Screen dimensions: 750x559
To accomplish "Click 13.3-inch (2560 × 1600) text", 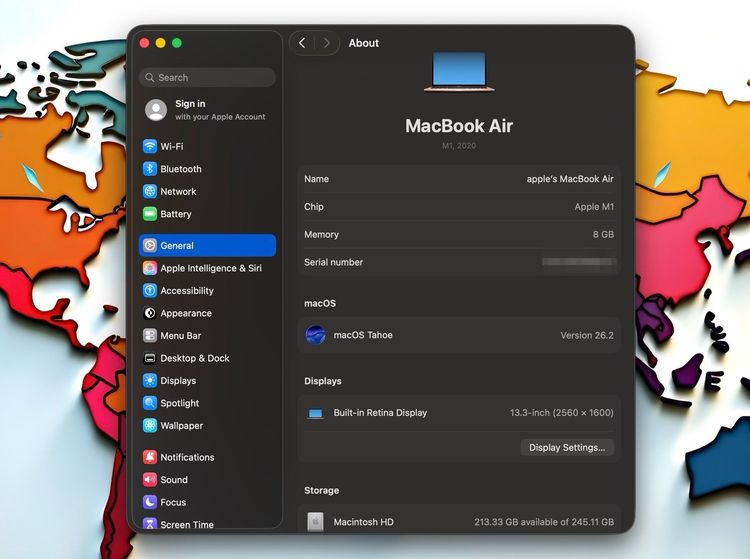I will pos(562,413).
